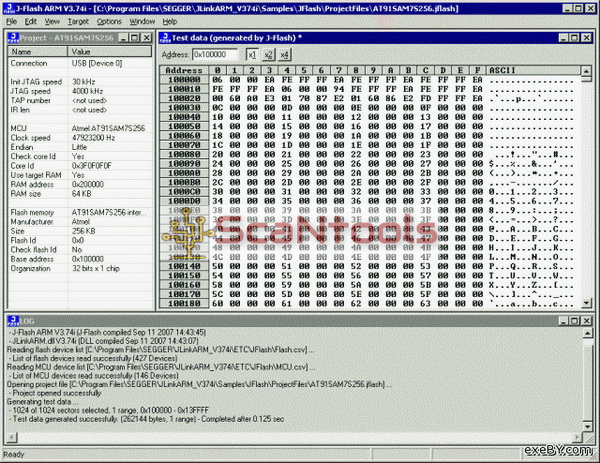
Task: Click the Base address row
Action: (80, 259)
